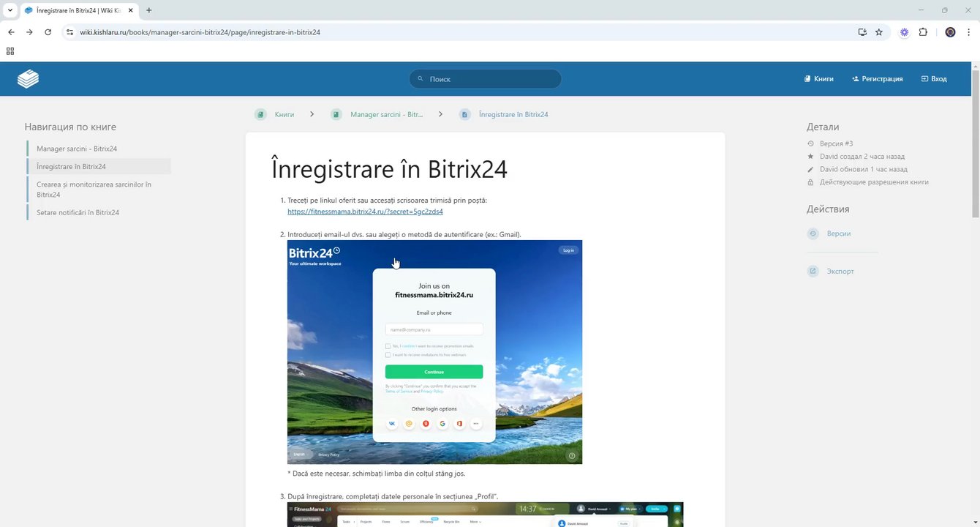Click Версия #3 detail

pyautogui.click(x=836, y=143)
